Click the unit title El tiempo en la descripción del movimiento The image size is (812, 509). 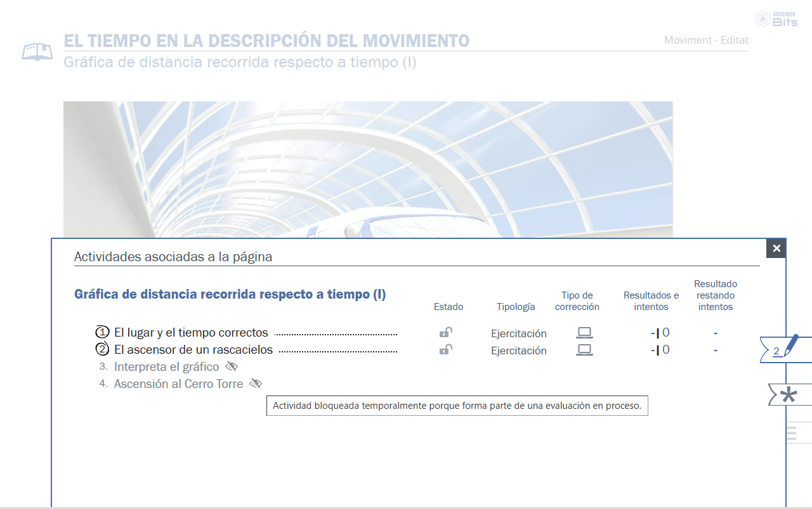(266, 41)
